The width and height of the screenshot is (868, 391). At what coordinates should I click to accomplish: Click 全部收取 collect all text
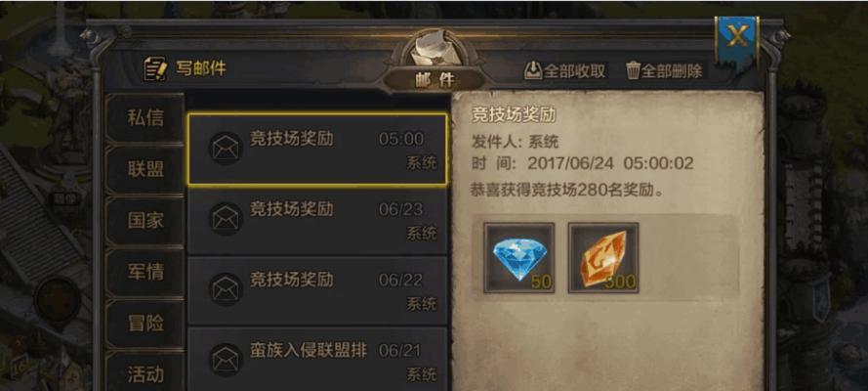click(574, 71)
